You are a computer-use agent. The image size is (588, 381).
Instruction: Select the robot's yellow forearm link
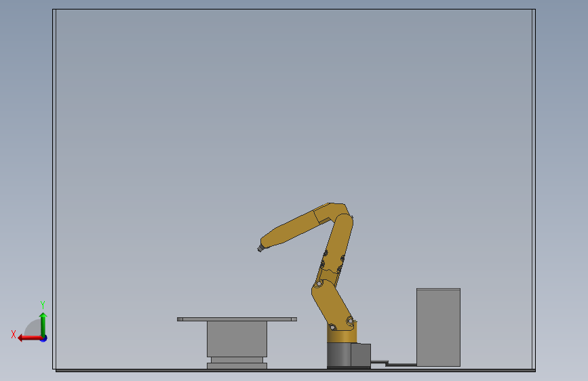click(x=292, y=228)
